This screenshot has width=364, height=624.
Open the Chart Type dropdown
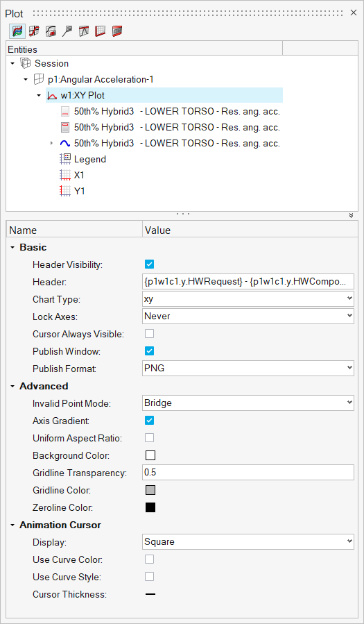point(248,298)
